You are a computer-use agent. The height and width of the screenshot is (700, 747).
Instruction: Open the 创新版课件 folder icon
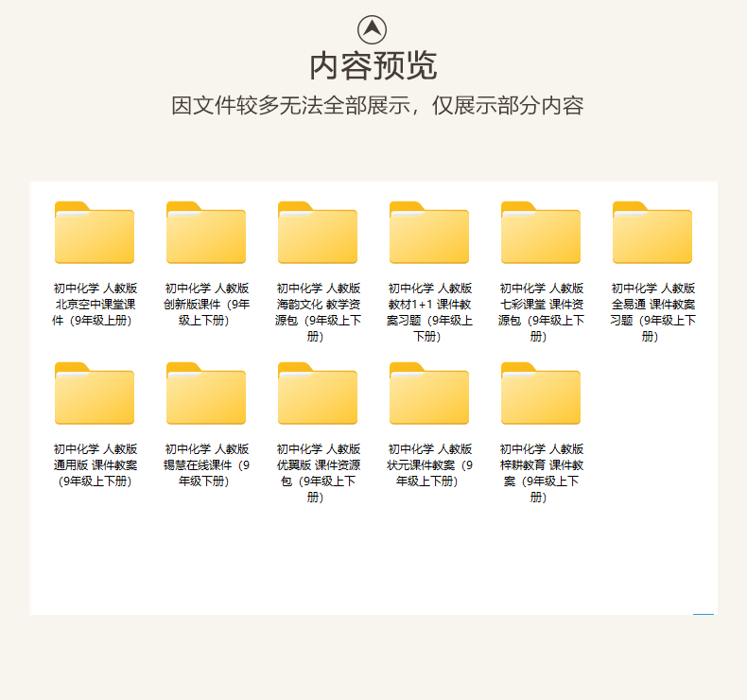(x=206, y=233)
